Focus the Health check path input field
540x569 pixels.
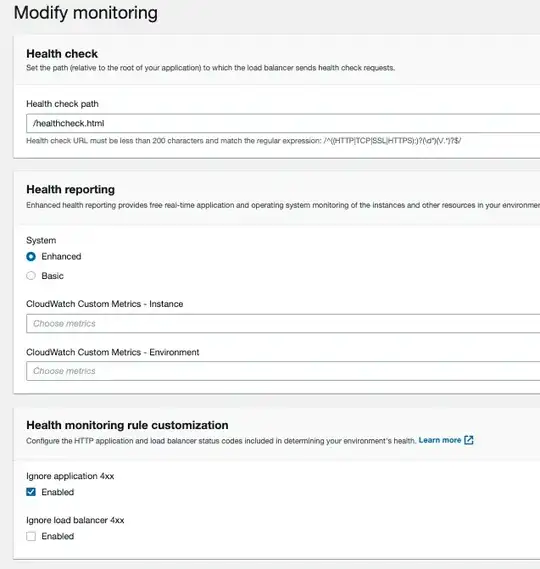283,123
